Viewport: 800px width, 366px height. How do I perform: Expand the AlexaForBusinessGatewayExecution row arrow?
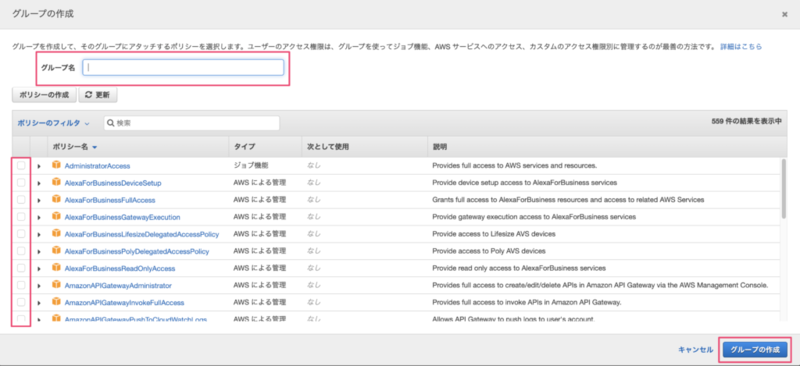tap(39, 217)
